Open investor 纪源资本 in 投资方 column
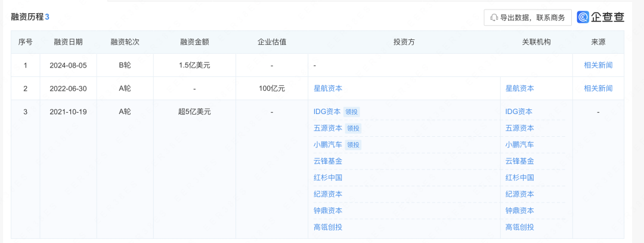Viewport: 644px width, 243px height. [328, 193]
